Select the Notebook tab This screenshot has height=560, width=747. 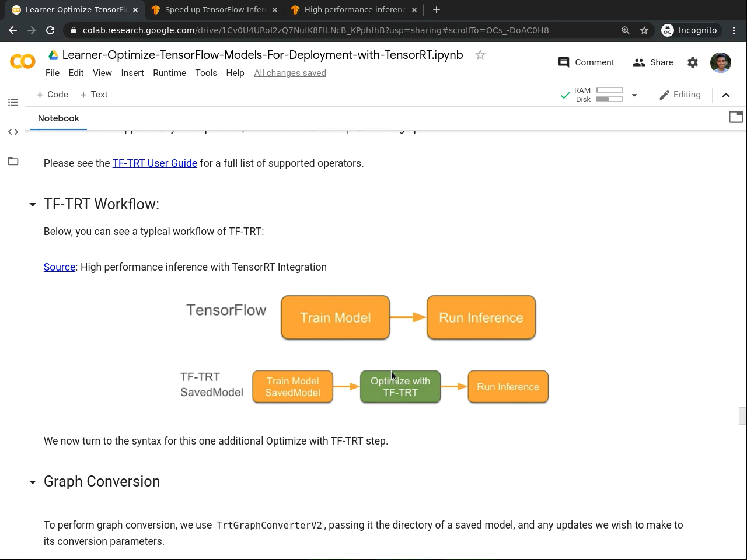(x=58, y=118)
